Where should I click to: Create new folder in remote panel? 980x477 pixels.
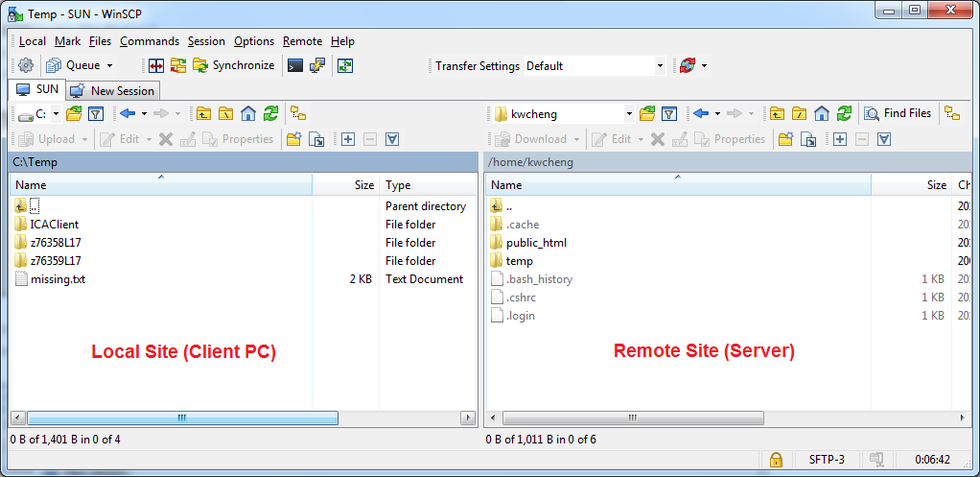[785, 139]
